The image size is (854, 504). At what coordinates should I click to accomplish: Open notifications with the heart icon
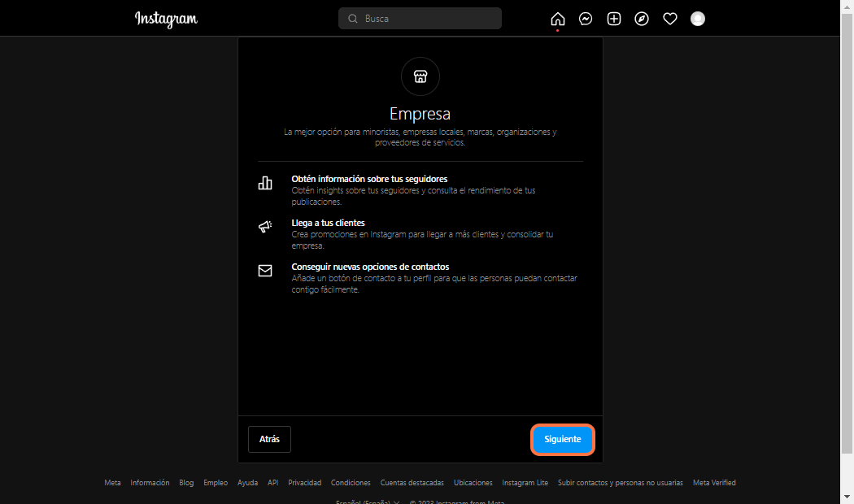point(670,19)
